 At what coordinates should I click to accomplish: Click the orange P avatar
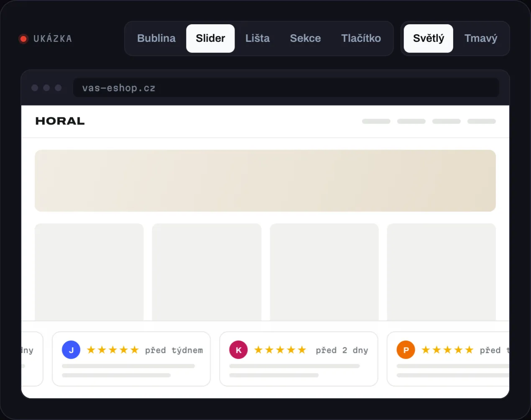(406, 350)
